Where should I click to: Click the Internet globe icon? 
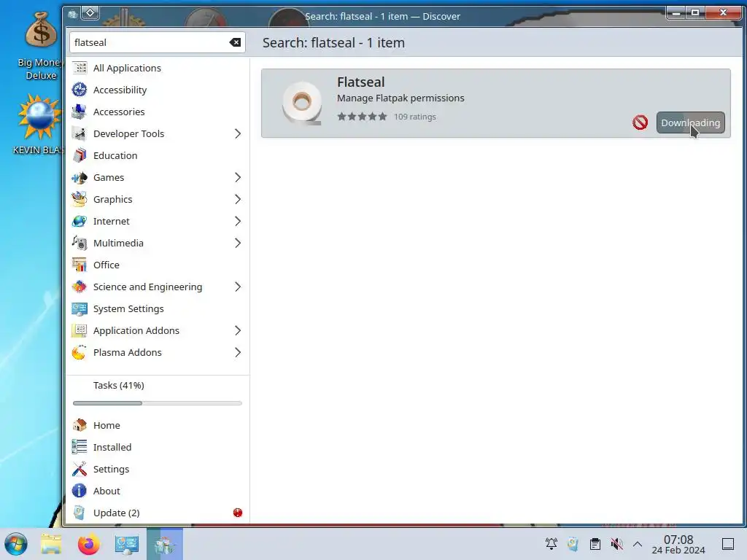(x=80, y=222)
